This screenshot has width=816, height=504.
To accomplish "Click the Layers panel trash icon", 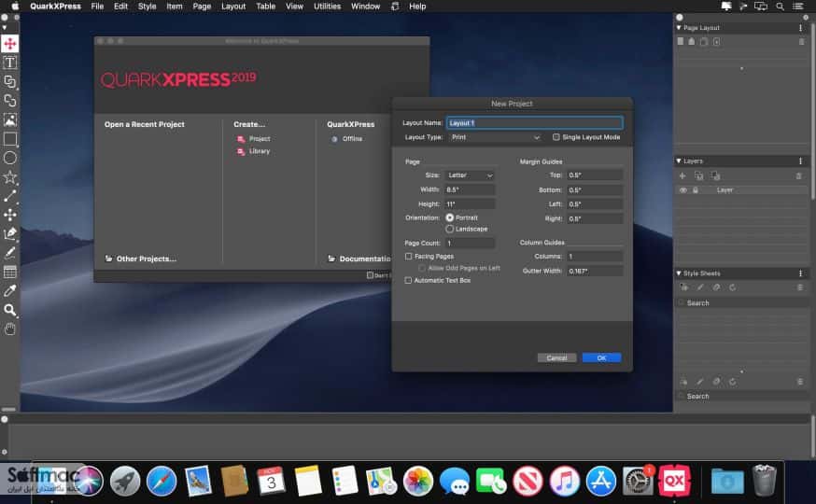I will 799,175.
